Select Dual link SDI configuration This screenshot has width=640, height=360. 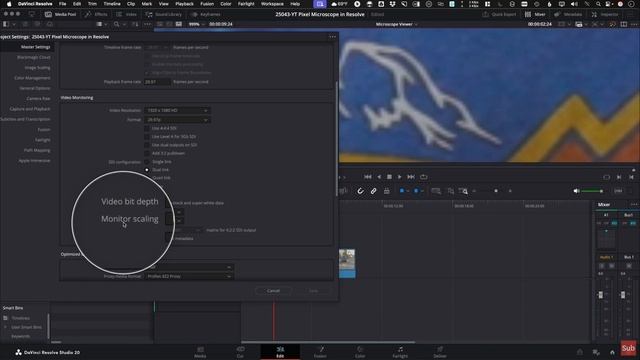pyautogui.click(x=147, y=170)
